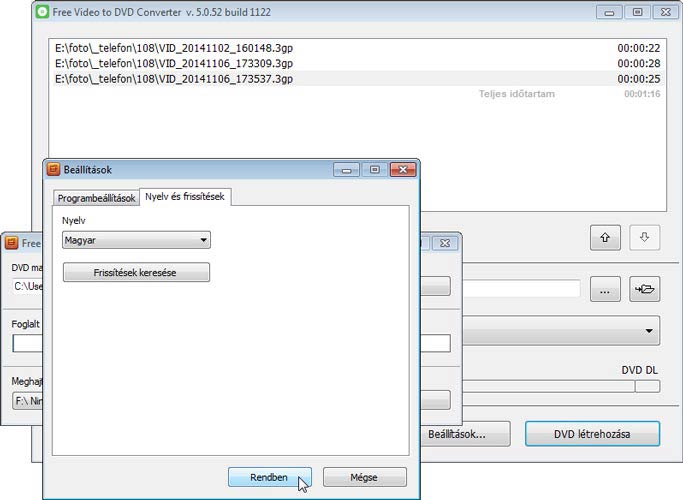The height and width of the screenshot is (500, 683).
Task: Click the Nyelv label
Action: pos(74,220)
